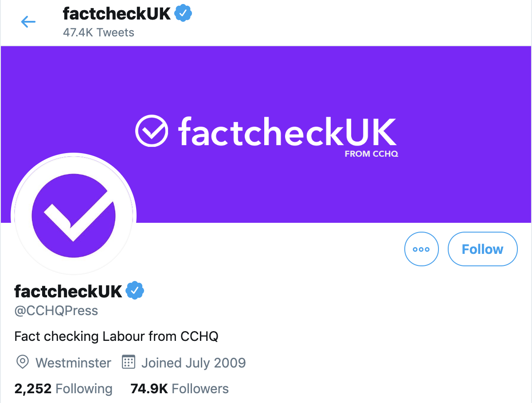The image size is (532, 403).
Task: Click the Joined July 2009 text
Action: (193, 363)
